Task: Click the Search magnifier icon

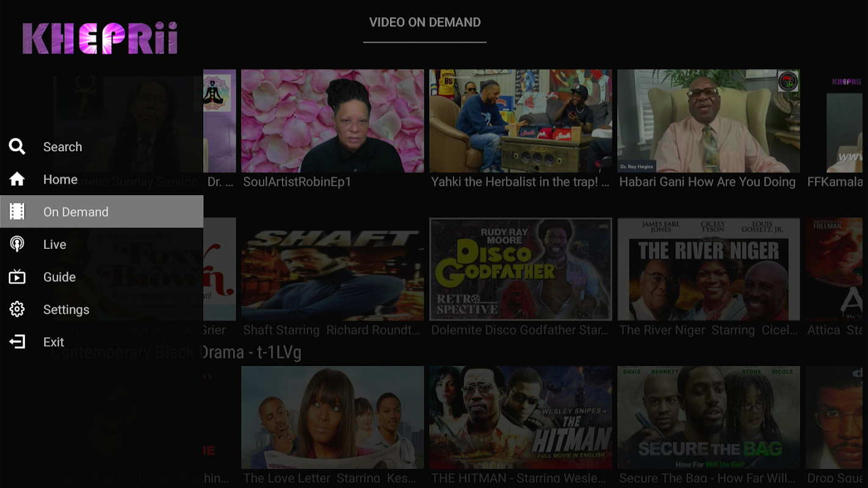Action: pos(17,146)
